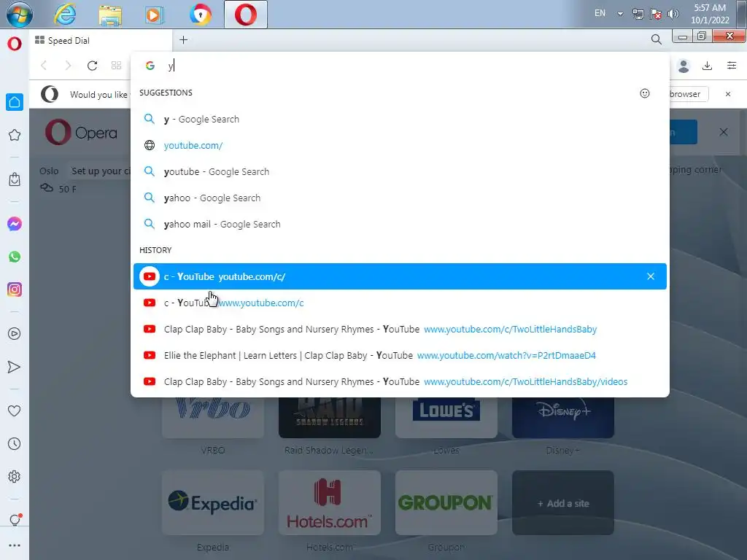The width and height of the screenshot is (747, 560).
Task: Open the Disney+ speed dial tile
Action: point(563,418)
